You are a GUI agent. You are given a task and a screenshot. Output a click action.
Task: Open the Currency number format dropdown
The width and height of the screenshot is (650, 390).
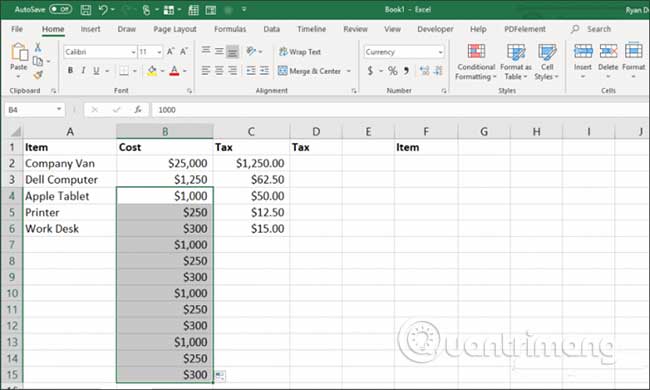pyautogui.click(x=440, y=52)
